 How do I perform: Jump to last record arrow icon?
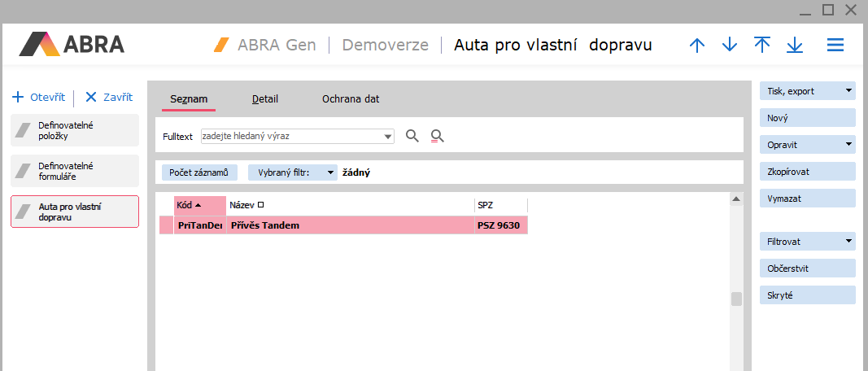point(795,46)
